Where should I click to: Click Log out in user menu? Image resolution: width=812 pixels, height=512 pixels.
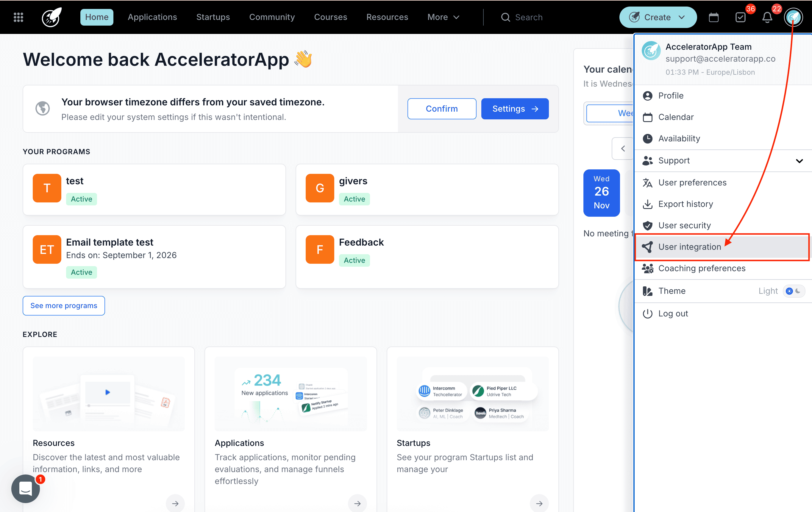click(x=673, y=313)
